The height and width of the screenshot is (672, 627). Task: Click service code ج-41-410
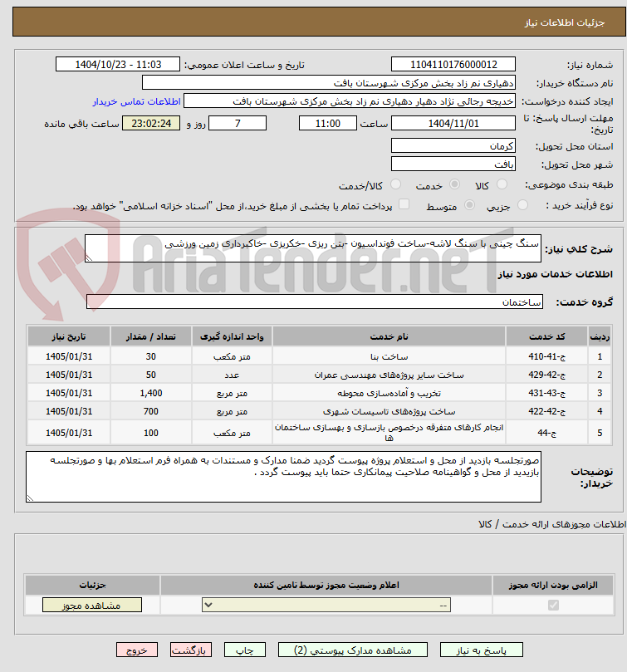point(546,356)
